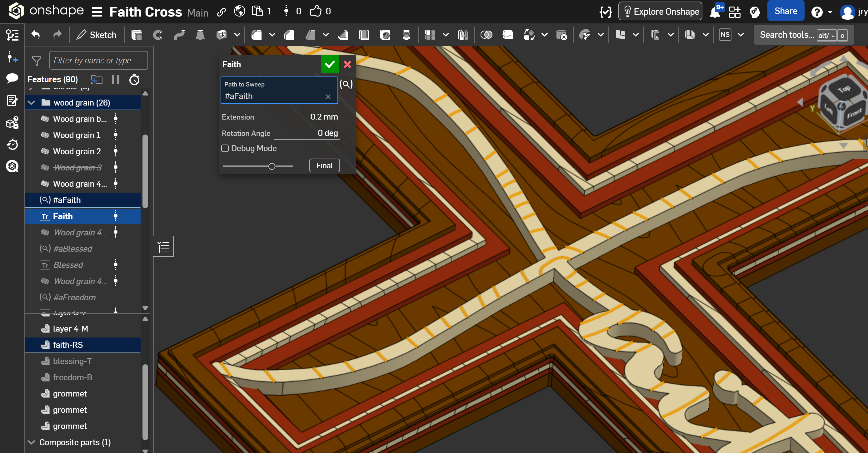
Task: Select the Revolve tool icon
Action: (x=158, y=35)
